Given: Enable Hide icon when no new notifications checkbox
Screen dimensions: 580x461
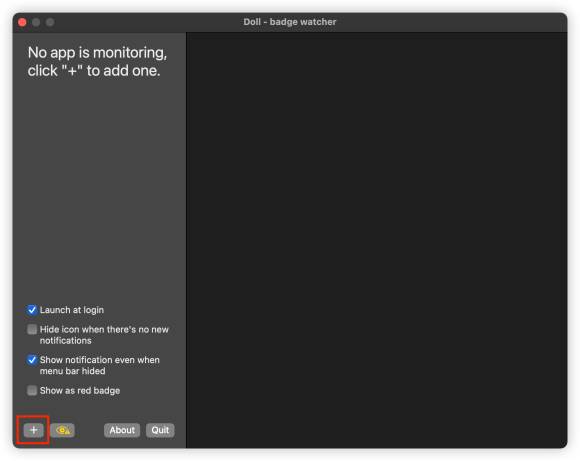Looking at the screenshot, I should (x=32, y=329).
